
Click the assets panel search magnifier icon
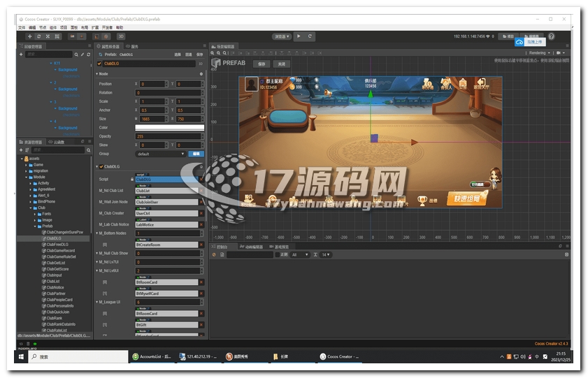(89, 150)
